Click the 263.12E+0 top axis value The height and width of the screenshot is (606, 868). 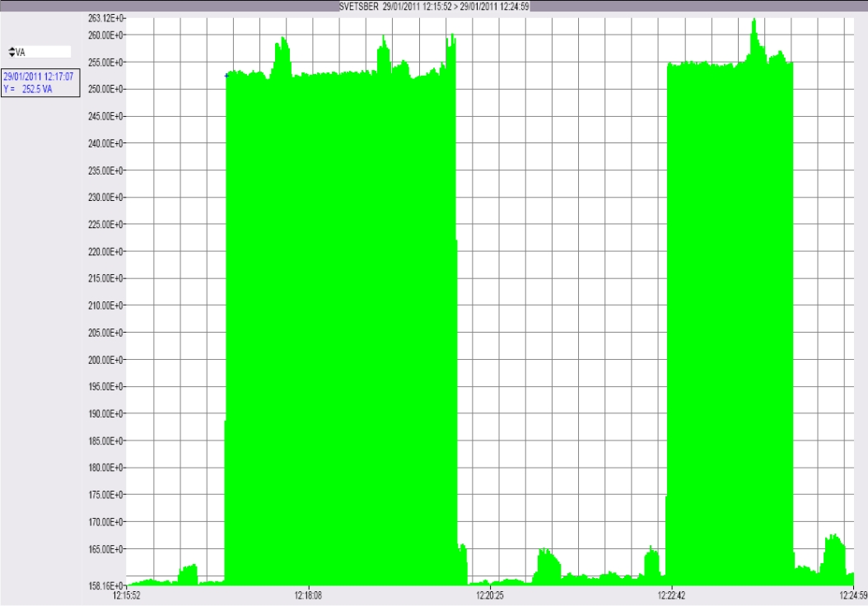point(105,19)
